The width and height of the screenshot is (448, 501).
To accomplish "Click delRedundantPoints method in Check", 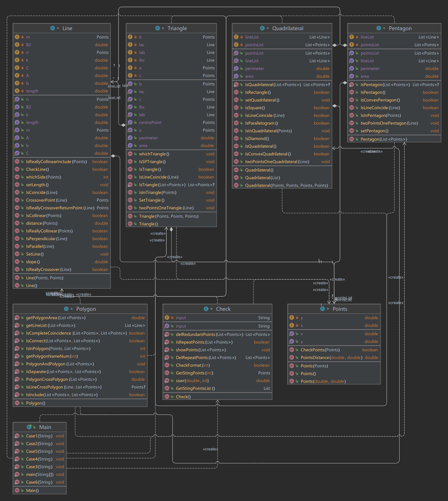I will point(217,334).
